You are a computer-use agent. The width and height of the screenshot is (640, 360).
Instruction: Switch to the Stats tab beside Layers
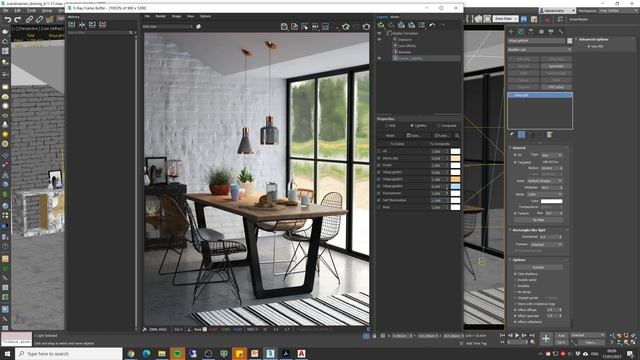[395, 17]
